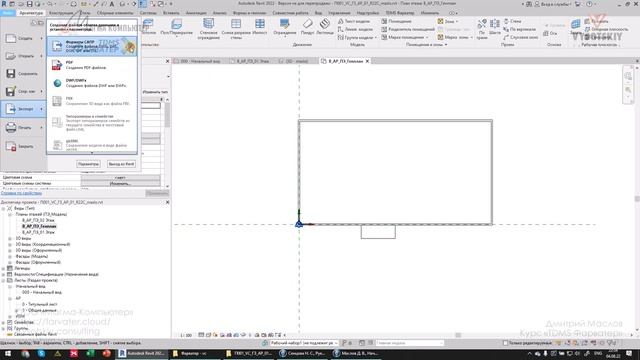Screen dimensions: 640x360
Task: Select the Импост tool
Action: pyautogui.click(x=260, y=27)
